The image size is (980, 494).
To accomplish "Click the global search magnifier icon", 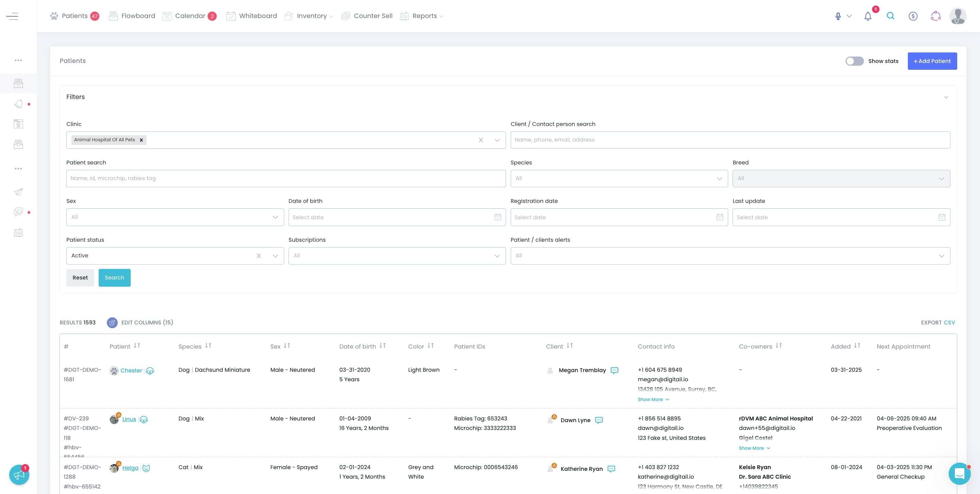I will click(890, 16).
